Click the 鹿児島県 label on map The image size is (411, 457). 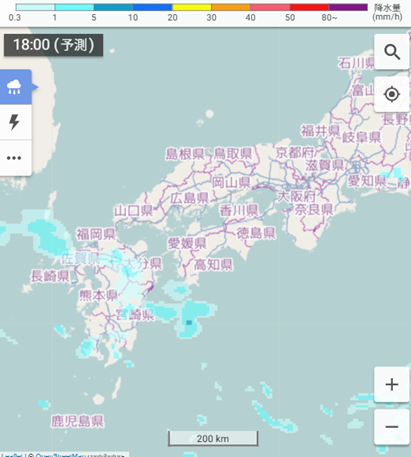click(x=77, y=421)
